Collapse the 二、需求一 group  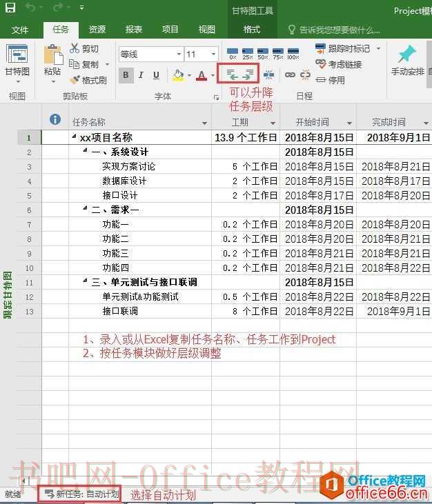tap(85, 208)
